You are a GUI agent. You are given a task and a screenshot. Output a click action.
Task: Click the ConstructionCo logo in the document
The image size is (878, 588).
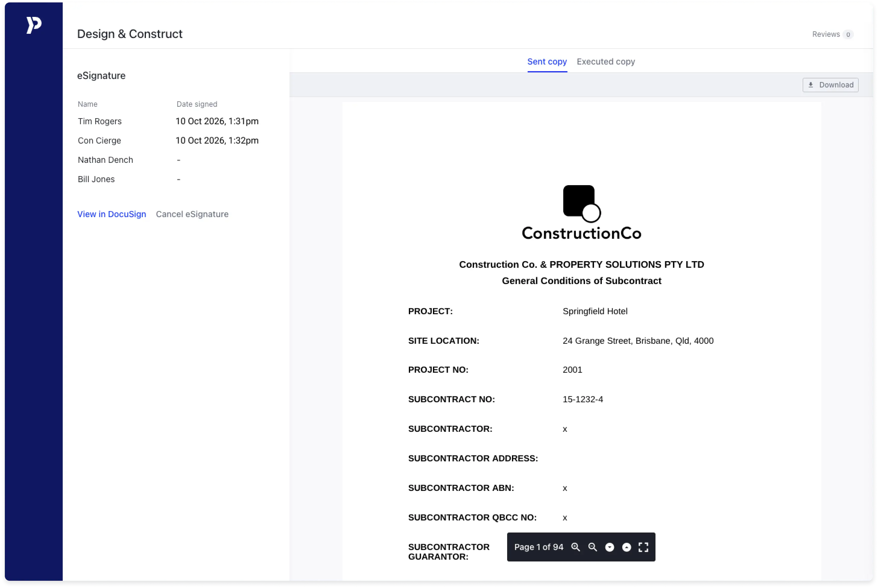[x=581, y=213]
